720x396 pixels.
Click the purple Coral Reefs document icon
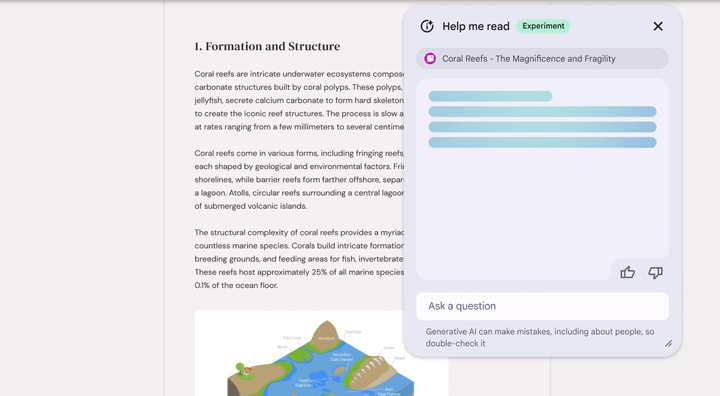430,58
